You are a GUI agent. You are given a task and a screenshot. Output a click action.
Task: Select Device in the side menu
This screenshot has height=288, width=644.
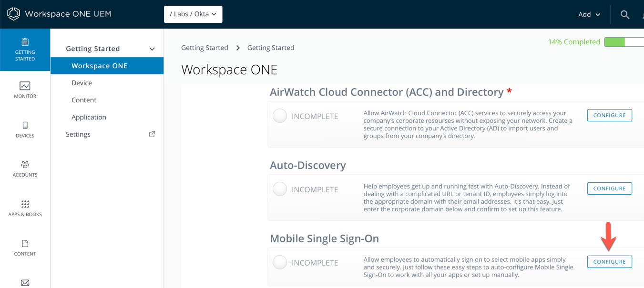tap(82, 83)
